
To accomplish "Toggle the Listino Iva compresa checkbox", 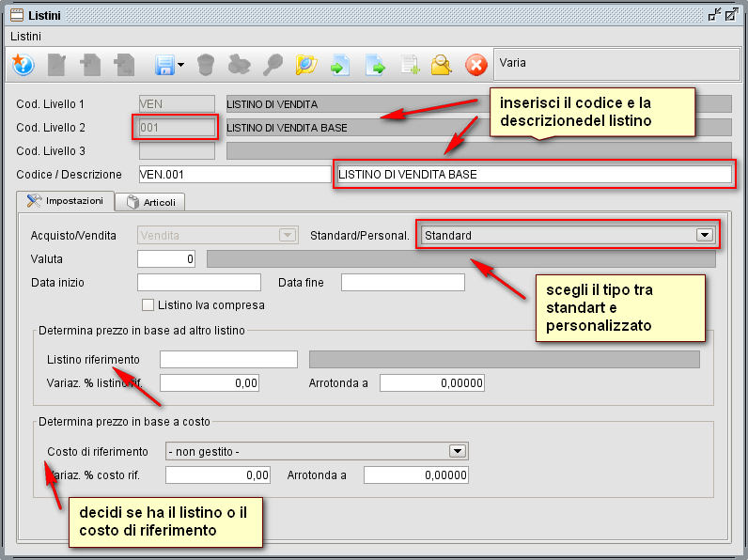I will [x=148, y=304].
